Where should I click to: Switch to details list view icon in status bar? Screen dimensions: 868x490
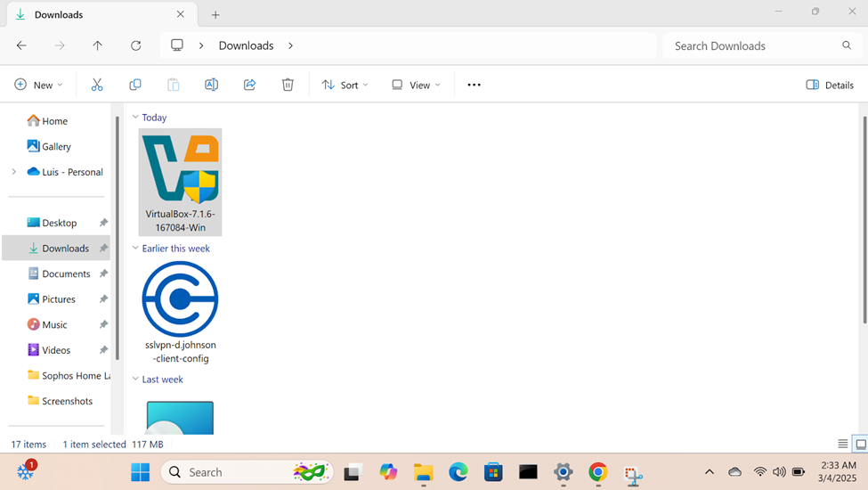tap(842, 444)
